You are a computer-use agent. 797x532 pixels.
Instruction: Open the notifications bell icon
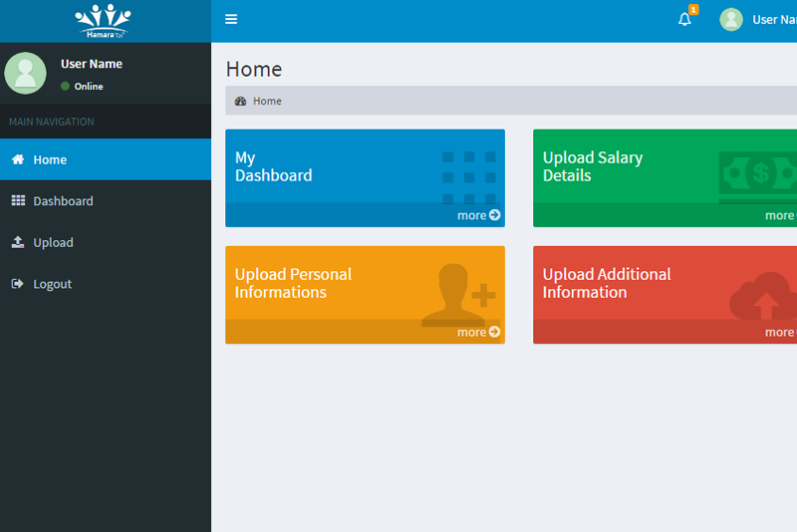pyautogui.click(x=684, y=19)
